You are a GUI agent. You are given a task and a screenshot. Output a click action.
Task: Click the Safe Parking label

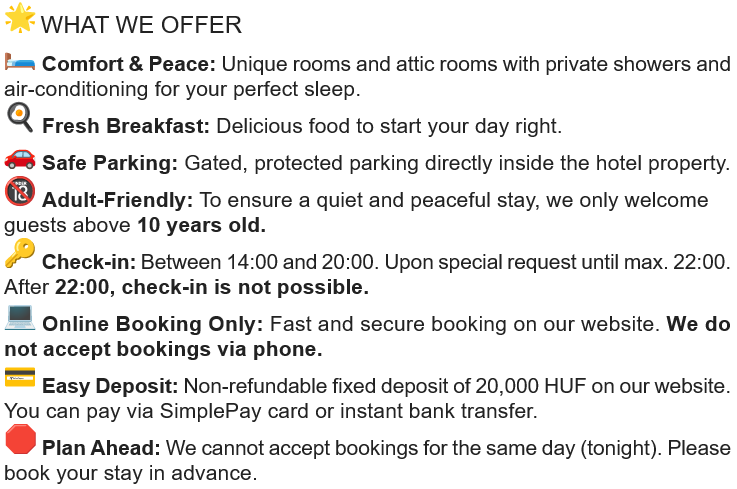(110, 163)
